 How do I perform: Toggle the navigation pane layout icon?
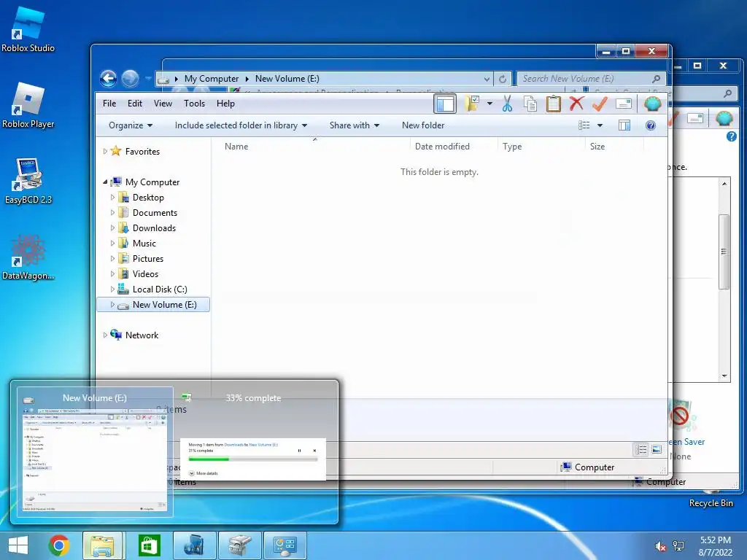click(444, 104)
